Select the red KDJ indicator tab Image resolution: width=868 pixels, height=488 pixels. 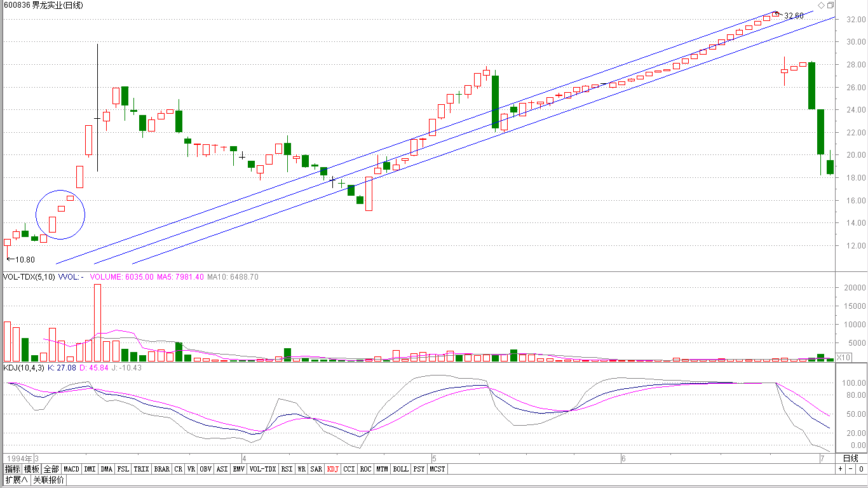(x=333, y=469)
